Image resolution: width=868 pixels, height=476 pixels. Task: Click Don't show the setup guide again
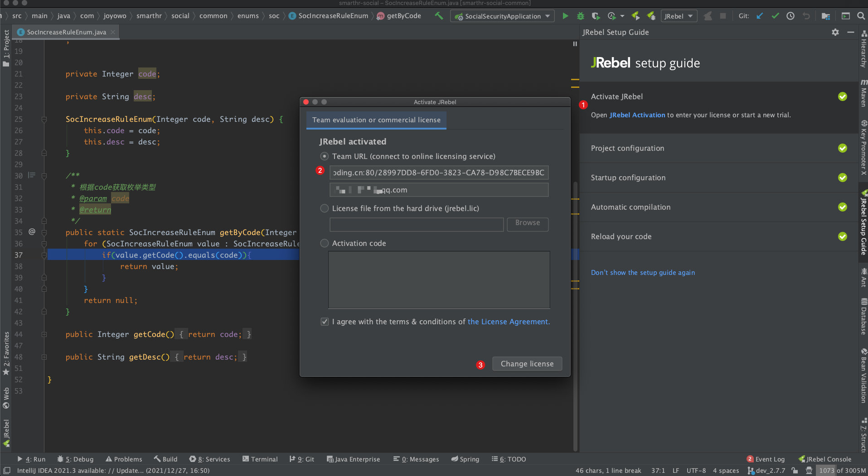[643, 273]
